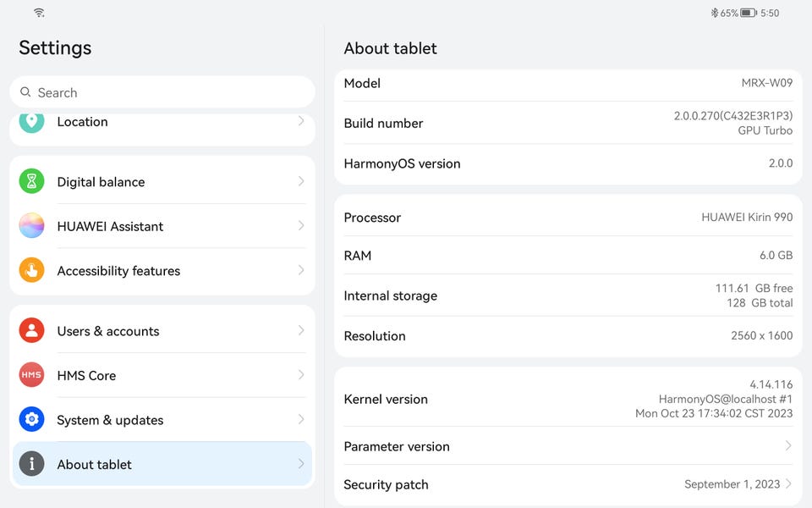Image resolution: width=812 pixels, height=508 pixels.
Task: Tap the About tablet info icon
Action: [x=31, y=463]
